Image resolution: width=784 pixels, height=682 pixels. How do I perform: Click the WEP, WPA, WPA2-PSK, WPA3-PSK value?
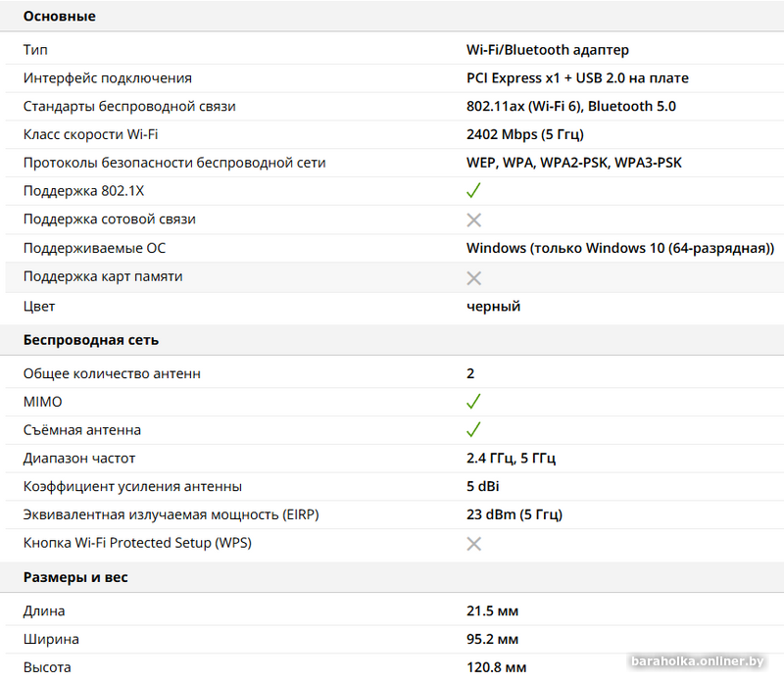(x=574, y=163)
